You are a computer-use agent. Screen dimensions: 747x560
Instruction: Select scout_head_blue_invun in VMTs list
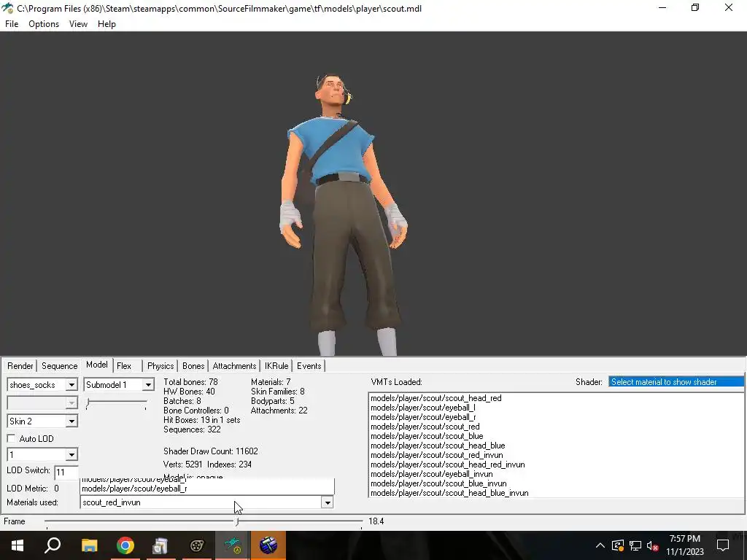pos(449,494)
